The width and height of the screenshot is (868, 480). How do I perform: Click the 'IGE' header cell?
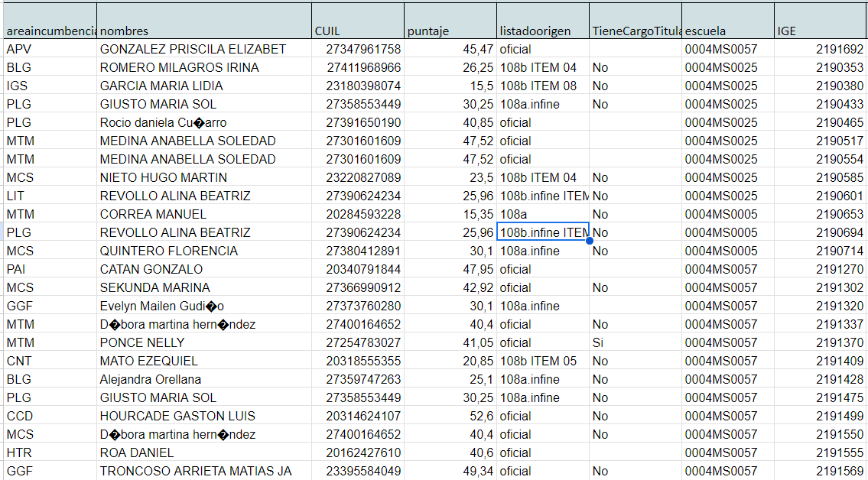tap(820, 31)
